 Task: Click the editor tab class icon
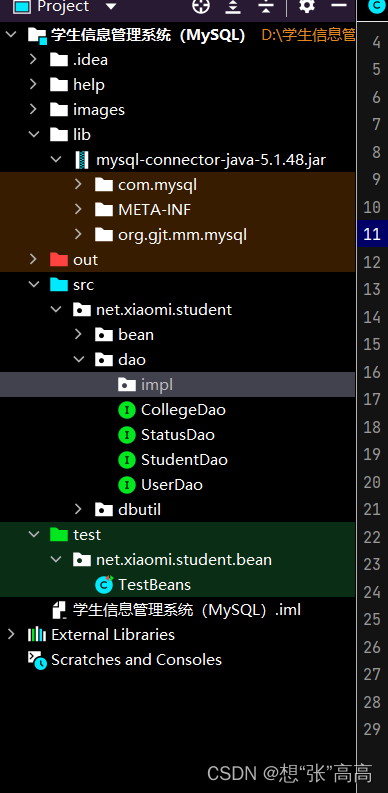tap(376, 6)
